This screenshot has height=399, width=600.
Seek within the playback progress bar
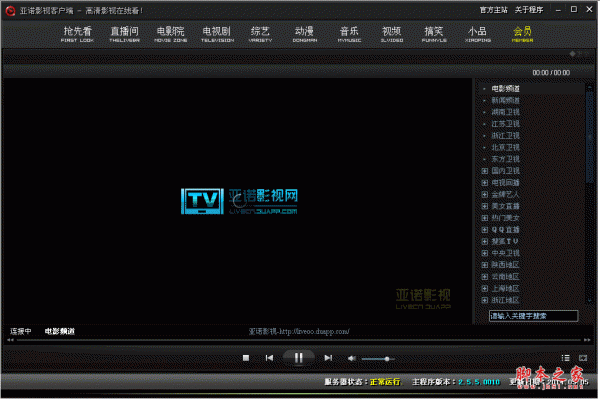(298, 340)
